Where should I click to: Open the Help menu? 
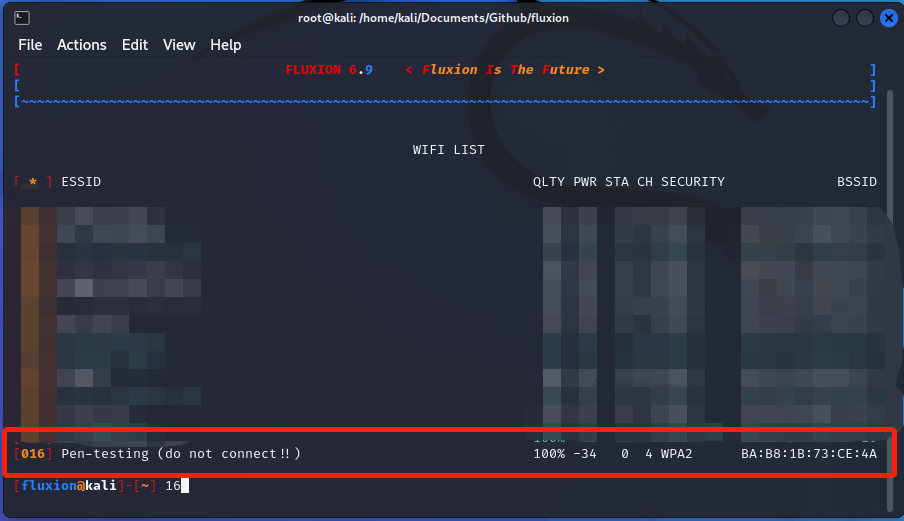pos(225,45)
